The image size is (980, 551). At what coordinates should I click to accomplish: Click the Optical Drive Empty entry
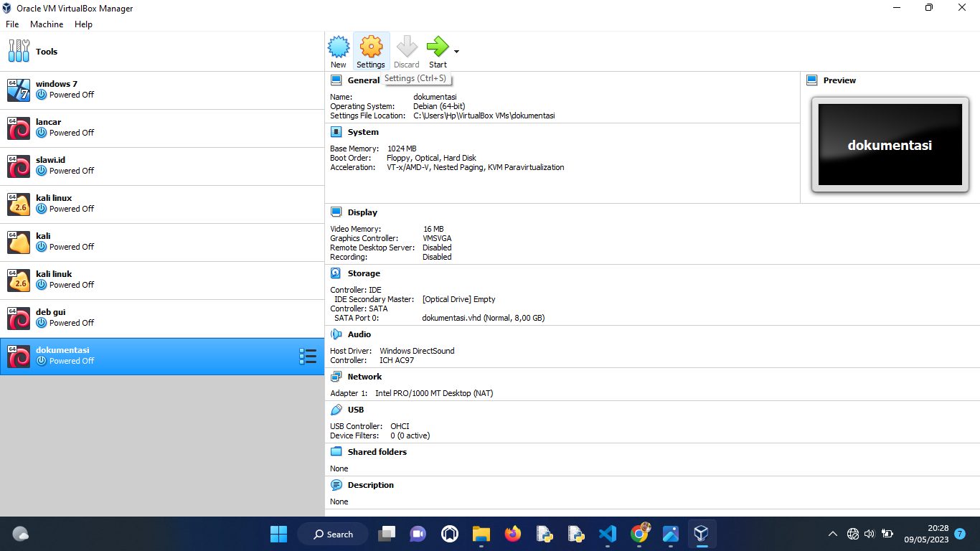pyautogui.click(x=459, y=299)
